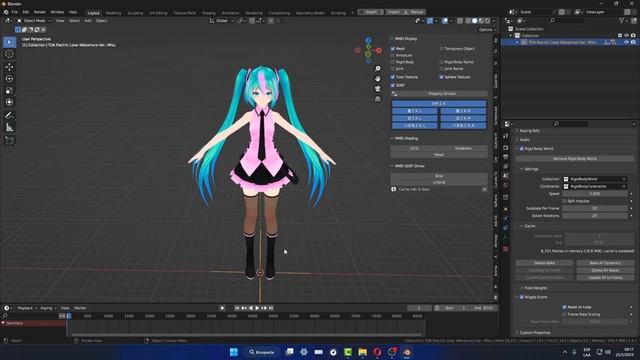Select the Cursor tool
Screen dimensions: 640x360
[9, 54]
